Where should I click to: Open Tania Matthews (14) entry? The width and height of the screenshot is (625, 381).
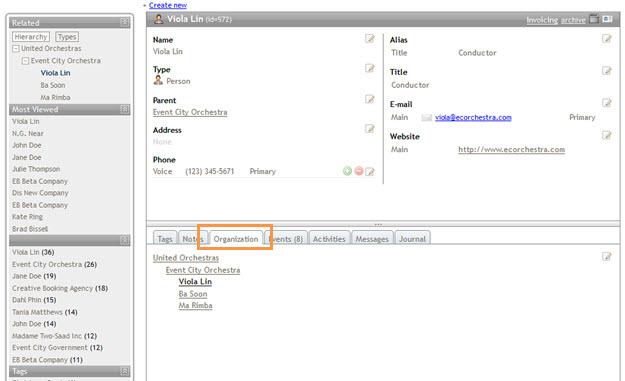[45, 312]
